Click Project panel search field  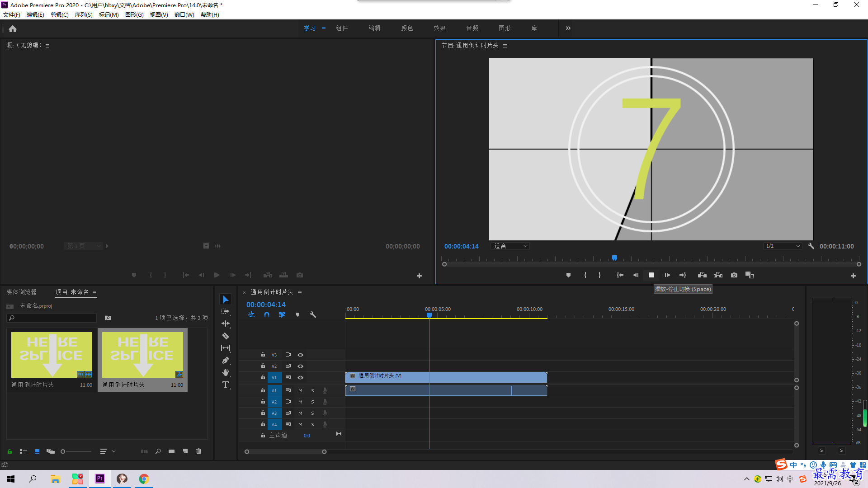click(52, 318)
